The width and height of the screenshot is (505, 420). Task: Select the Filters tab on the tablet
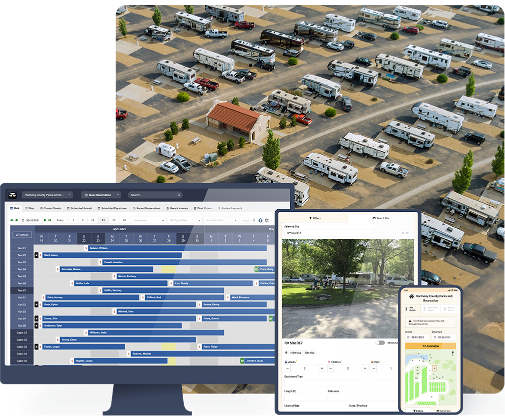coord(315,218)
